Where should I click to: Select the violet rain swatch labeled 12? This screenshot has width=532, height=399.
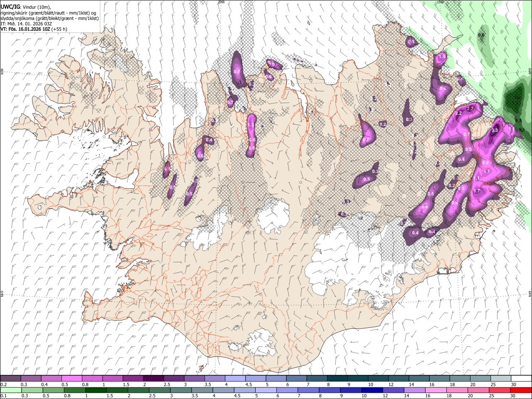[x=393, y=390]
